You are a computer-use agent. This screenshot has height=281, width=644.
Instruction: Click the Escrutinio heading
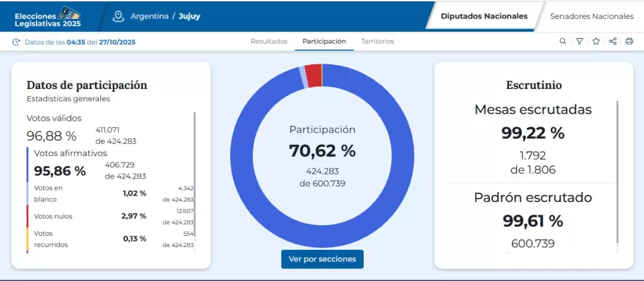click(534, 85)
